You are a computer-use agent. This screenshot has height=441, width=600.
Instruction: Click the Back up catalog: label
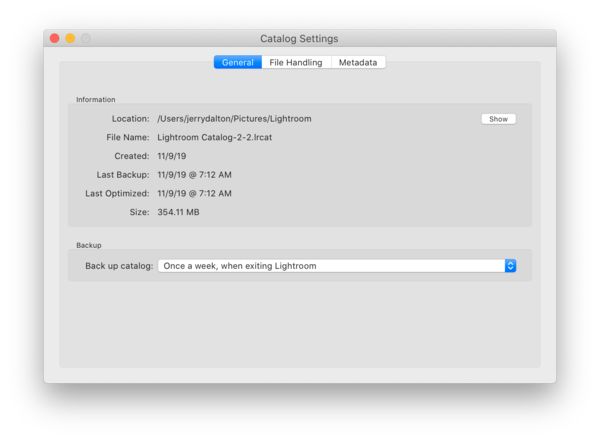coord(119,266)
